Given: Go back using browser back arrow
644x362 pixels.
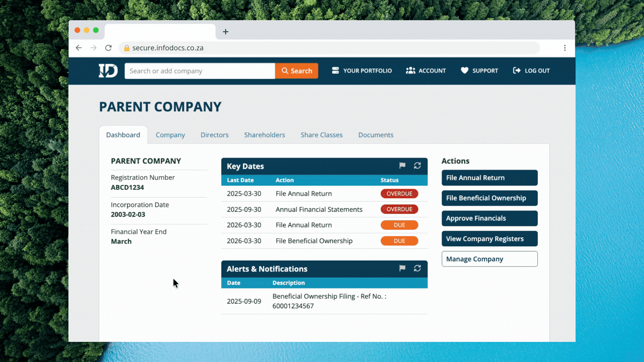Looking at the screenshot, I should [79, 48].
